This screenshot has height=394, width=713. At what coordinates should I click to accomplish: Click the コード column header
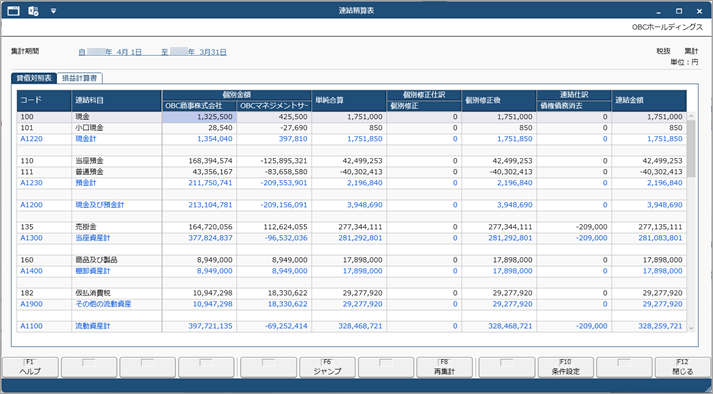tap(44, 101)
